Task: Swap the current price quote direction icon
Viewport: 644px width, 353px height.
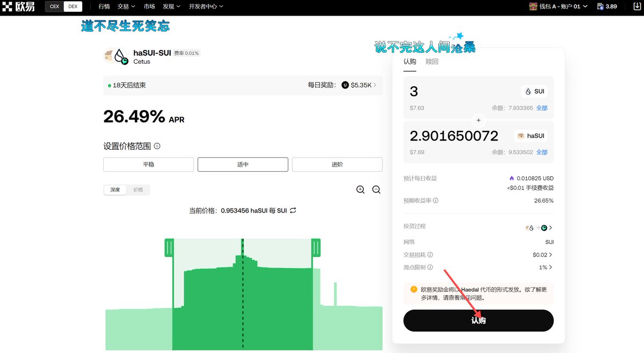Action: (293, 210)
